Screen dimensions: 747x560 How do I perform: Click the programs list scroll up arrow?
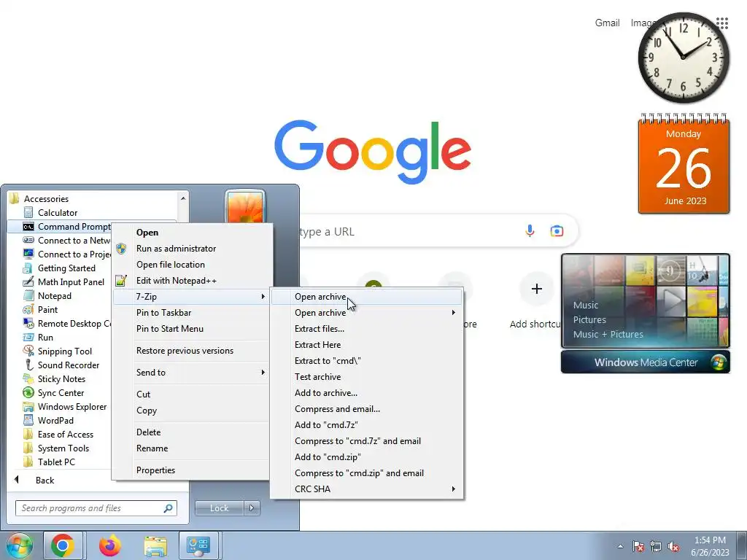(183, 198)
